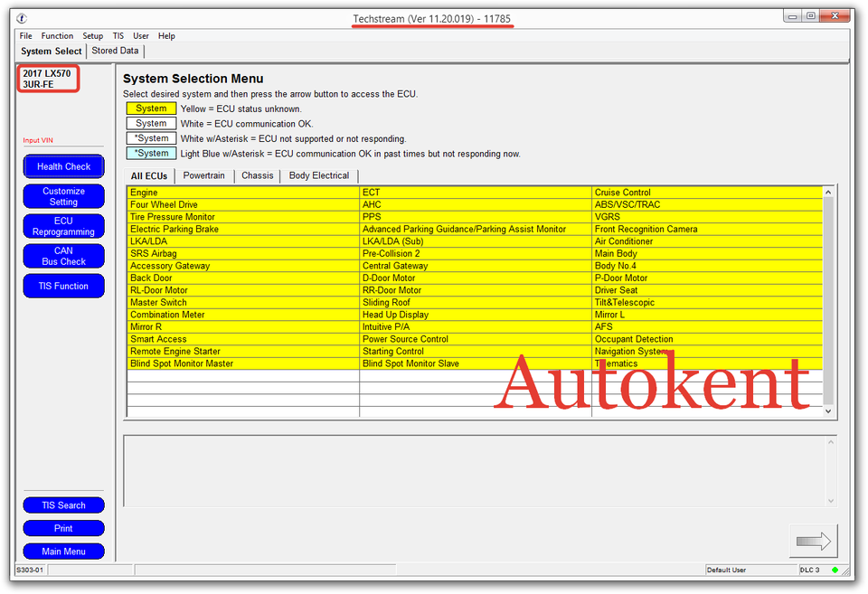
Task: Select Cruise Control system
Action: click(707, 192)
